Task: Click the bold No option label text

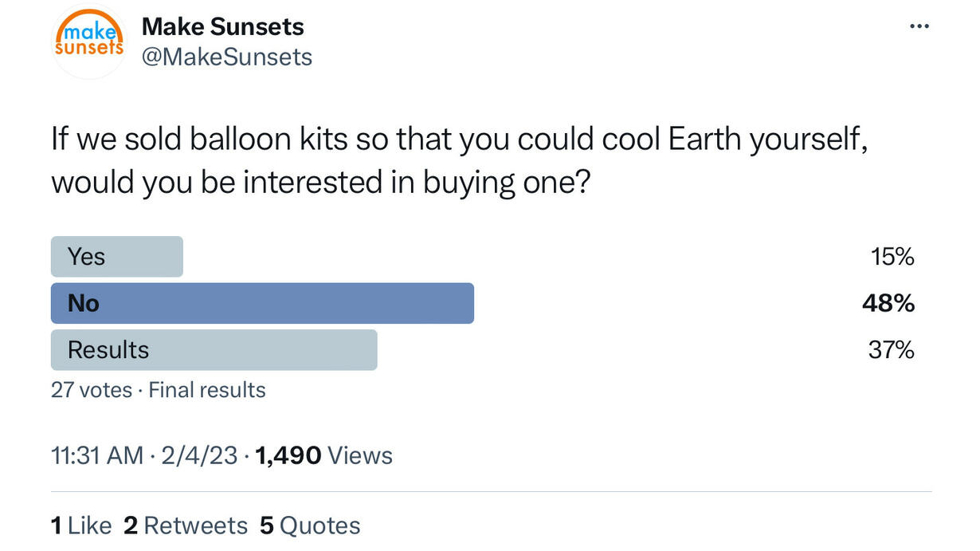Action: tap(84, 303)
